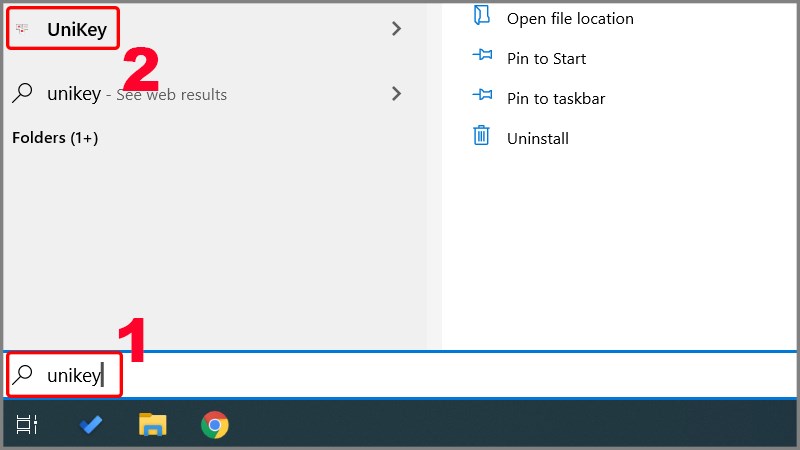The width and height of the screenshot is (800, 450).
Task: Click the UniKey app icon in results
Action: click(x=22, y=29)
